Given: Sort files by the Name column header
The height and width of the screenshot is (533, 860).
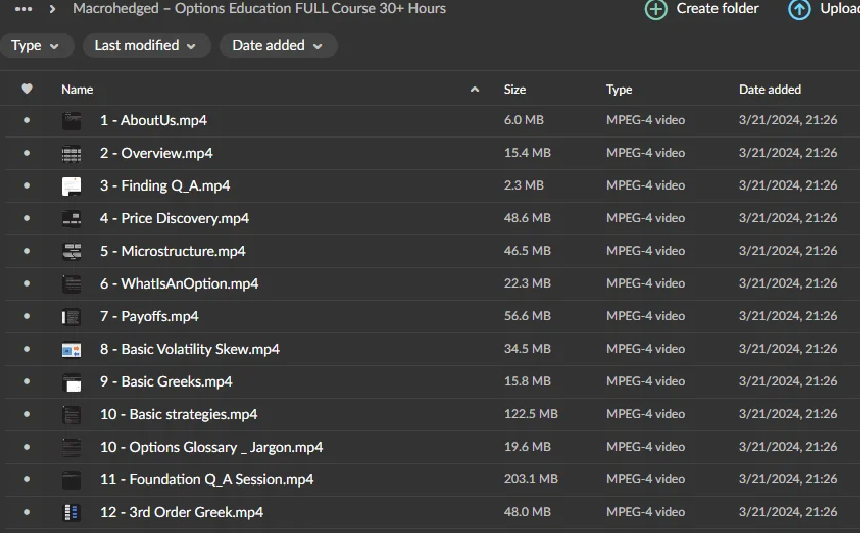Looking at the screenshot, I should (77, 89).
